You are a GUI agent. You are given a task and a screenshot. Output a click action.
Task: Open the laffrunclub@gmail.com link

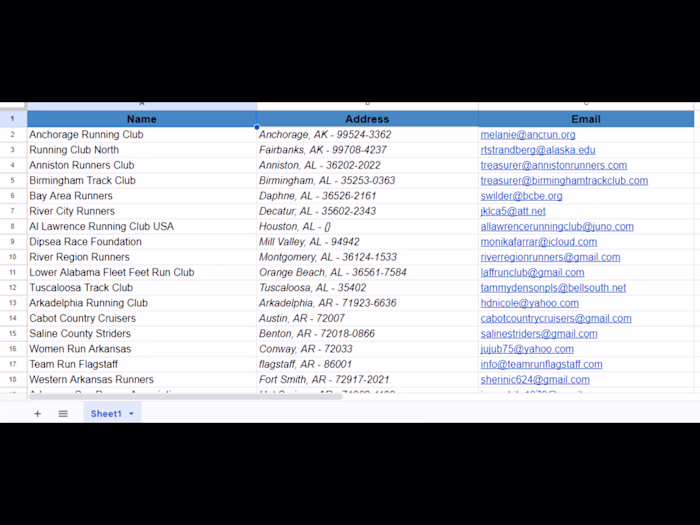click(x=532, y=272)
